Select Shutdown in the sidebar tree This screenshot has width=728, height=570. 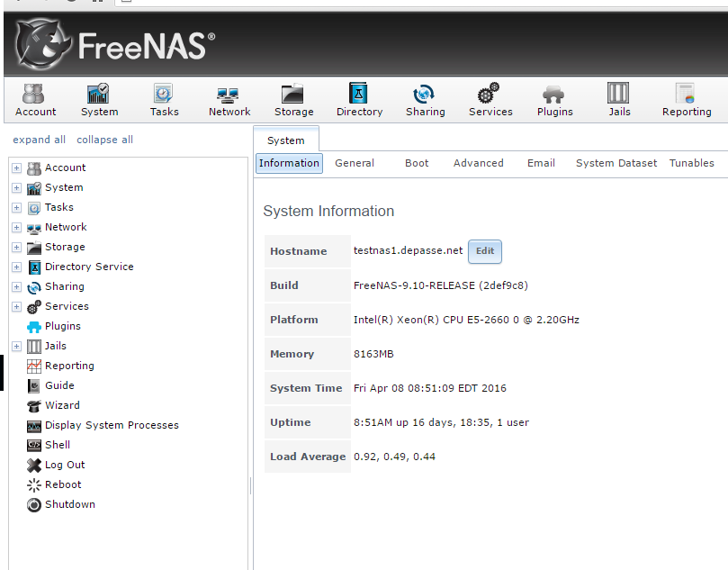(x=70, y=504)
